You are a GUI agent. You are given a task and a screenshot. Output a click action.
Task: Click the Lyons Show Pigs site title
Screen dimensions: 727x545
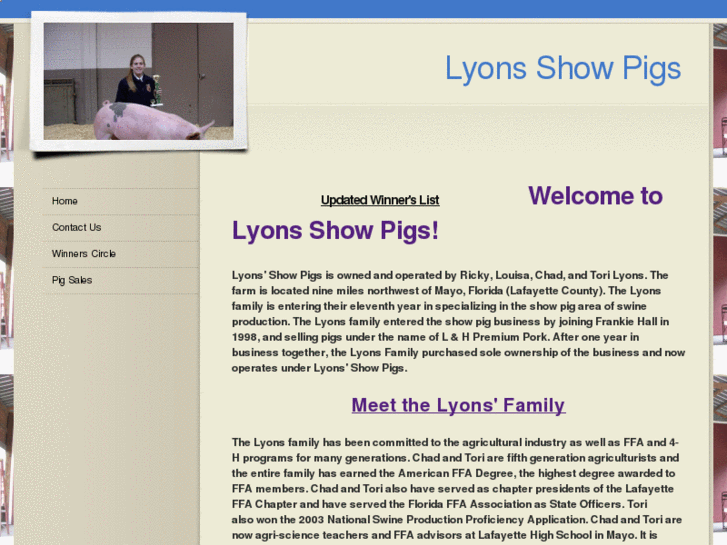click(x=563, y=69)
